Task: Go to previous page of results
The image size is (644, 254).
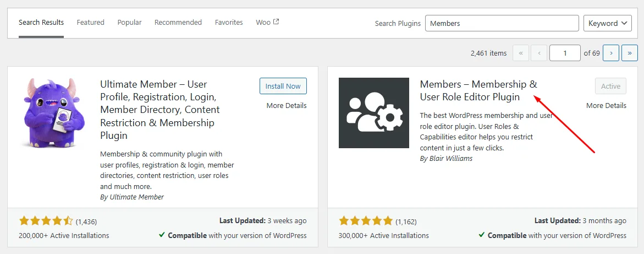Action: [538, 53]
